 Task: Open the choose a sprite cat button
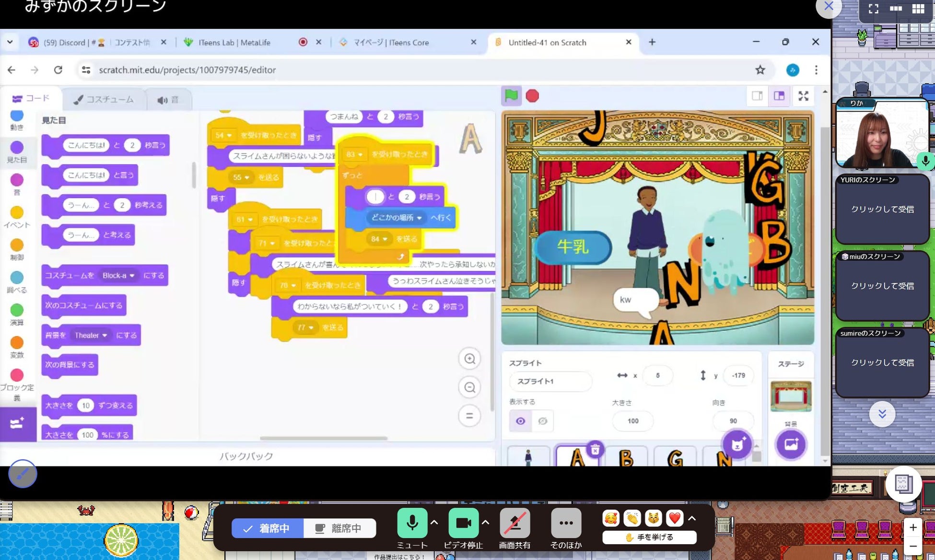(x=737, y=444)
